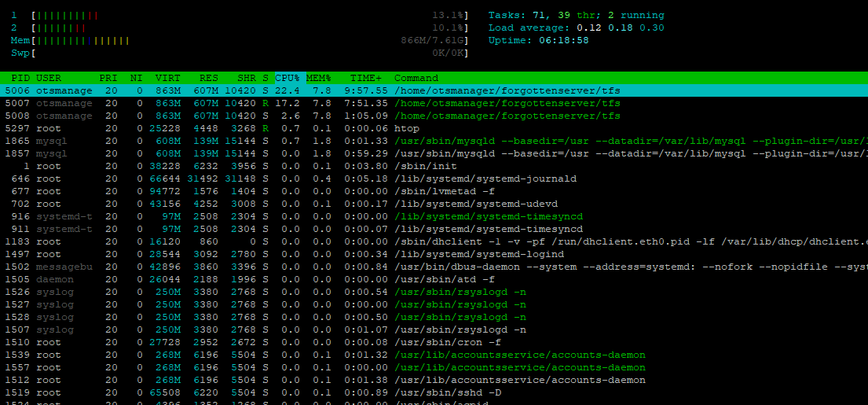Screen dimensions: 868x405
Task: Click the 9:57.55 time value
Action: coord(366,91)
